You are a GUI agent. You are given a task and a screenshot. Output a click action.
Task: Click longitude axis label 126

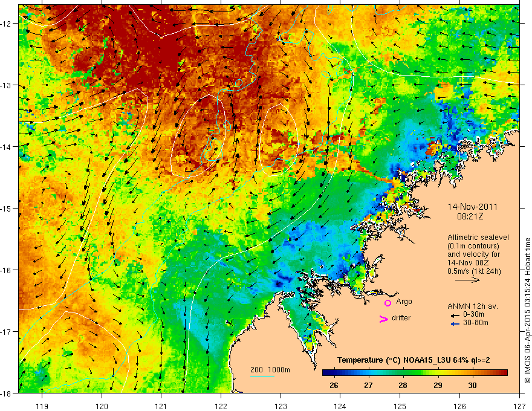(460, 407)
